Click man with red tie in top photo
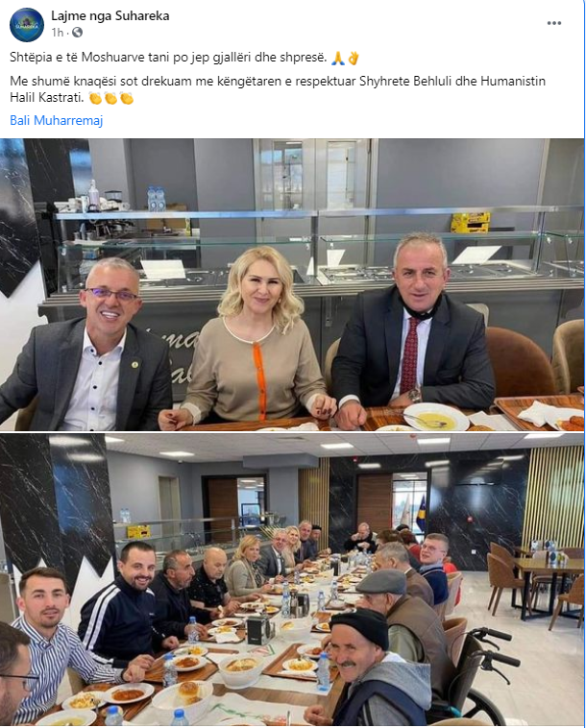 click(413, 329)
